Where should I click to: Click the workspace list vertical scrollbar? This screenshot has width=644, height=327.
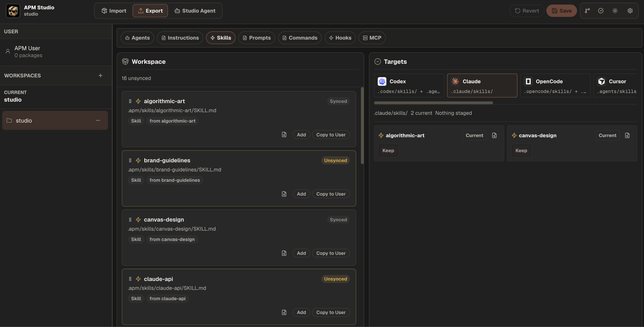tap(362, 126)
